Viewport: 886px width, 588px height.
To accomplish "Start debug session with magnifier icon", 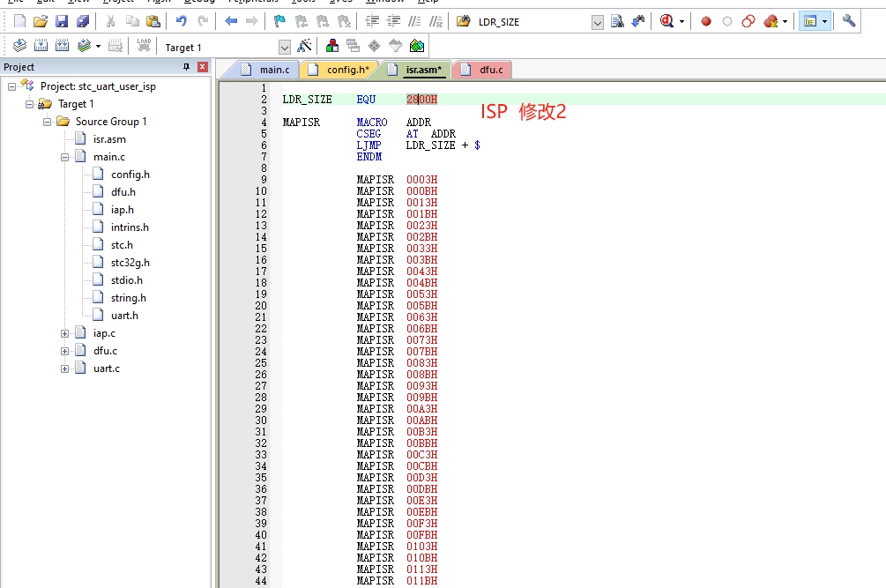I will (x=667, y=21).
